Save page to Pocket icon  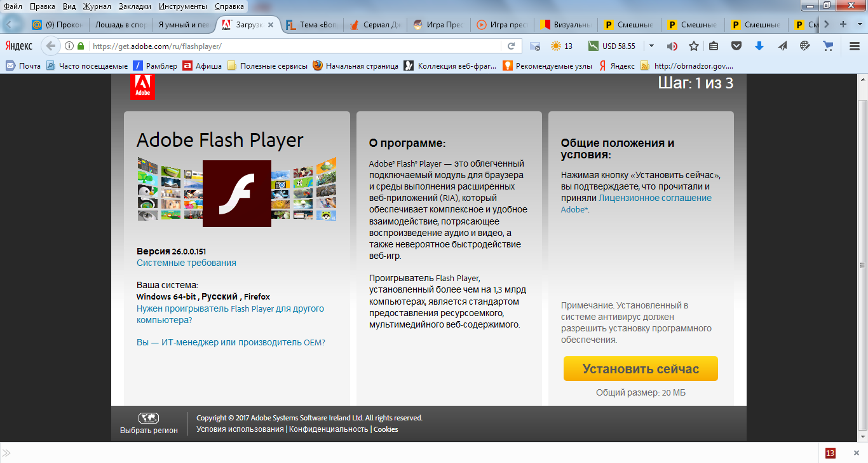(x=736, y=46)
